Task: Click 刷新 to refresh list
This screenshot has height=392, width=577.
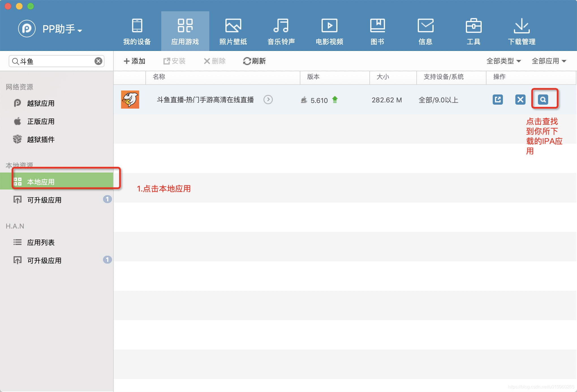Action: pos(254,61)
